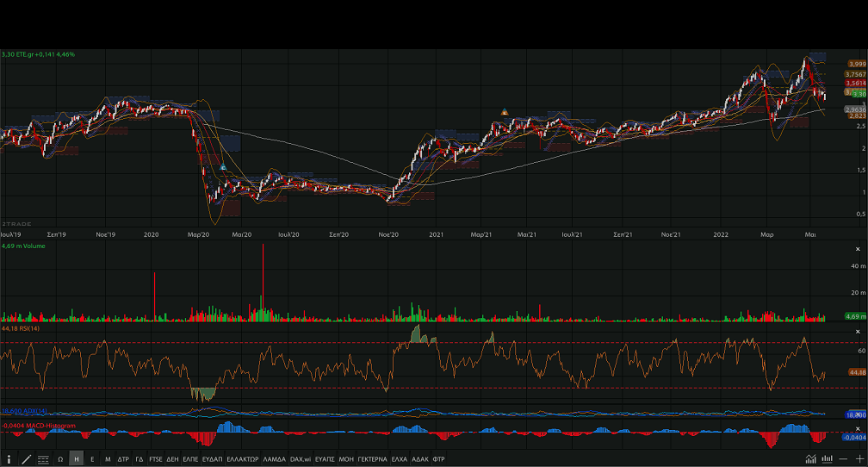Load the ΕΛΛΑΚΤΩΡ stock chart
The width and height of the screenshot is (868, 467).
[x=242, y=459]
